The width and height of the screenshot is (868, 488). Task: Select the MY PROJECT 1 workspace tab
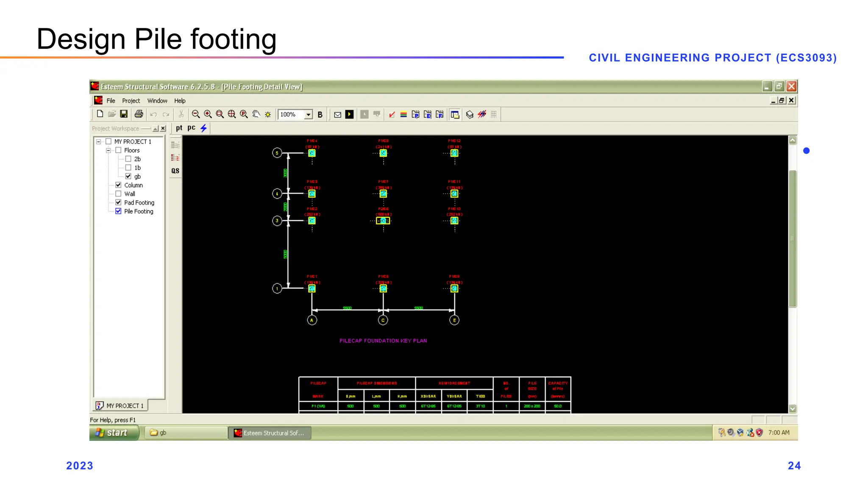tap(120, 405)
